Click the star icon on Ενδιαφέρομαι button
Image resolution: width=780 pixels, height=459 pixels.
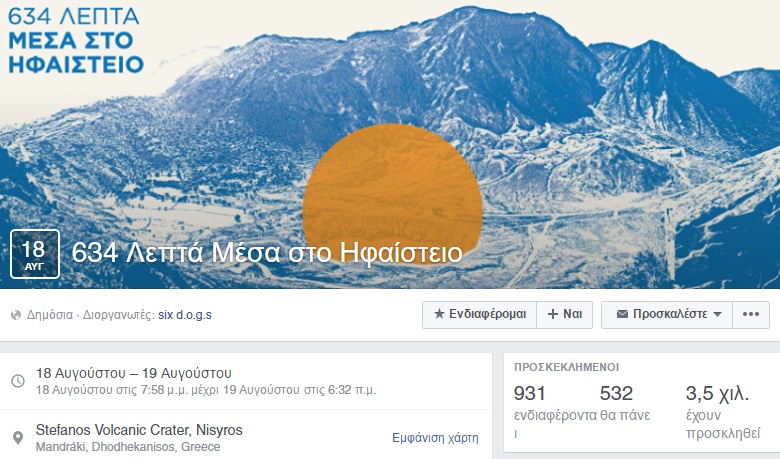pyautogui.click(x=439, y=314)
